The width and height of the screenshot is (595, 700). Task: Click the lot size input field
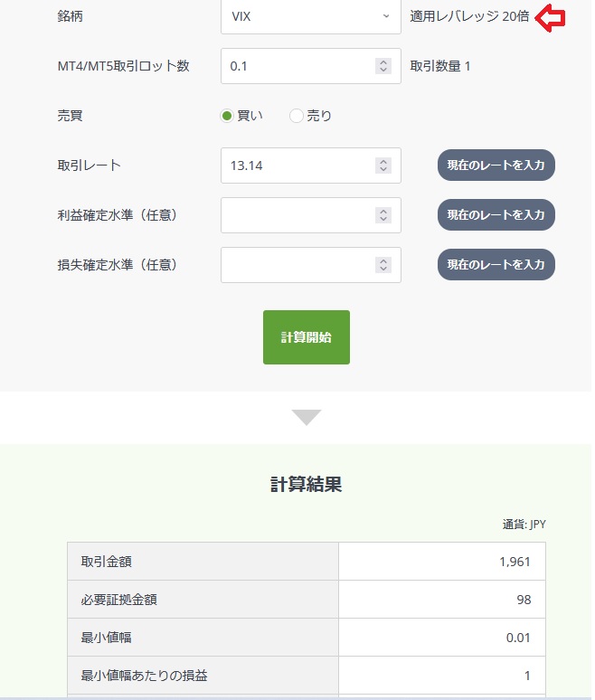tap(297, 66)
